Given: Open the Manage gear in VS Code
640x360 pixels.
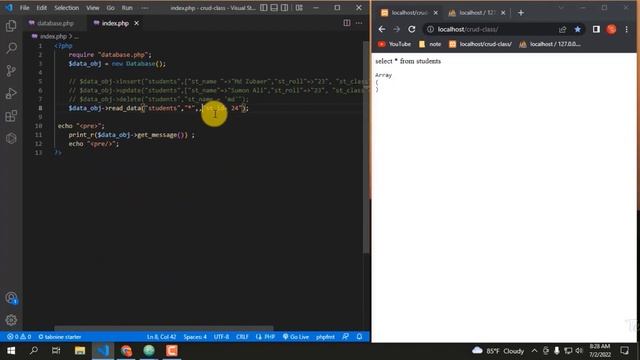Looking at the screenshot, I should click(11, 320).
